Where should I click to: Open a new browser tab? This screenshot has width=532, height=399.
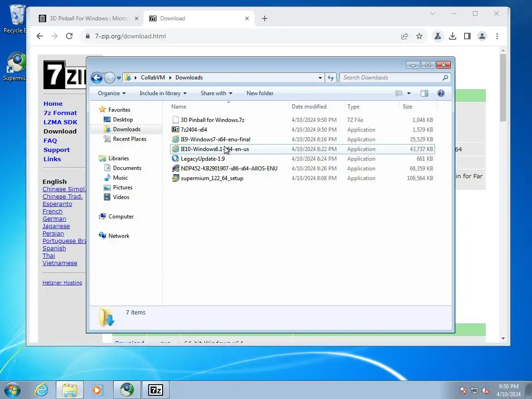tap(265, 18)
